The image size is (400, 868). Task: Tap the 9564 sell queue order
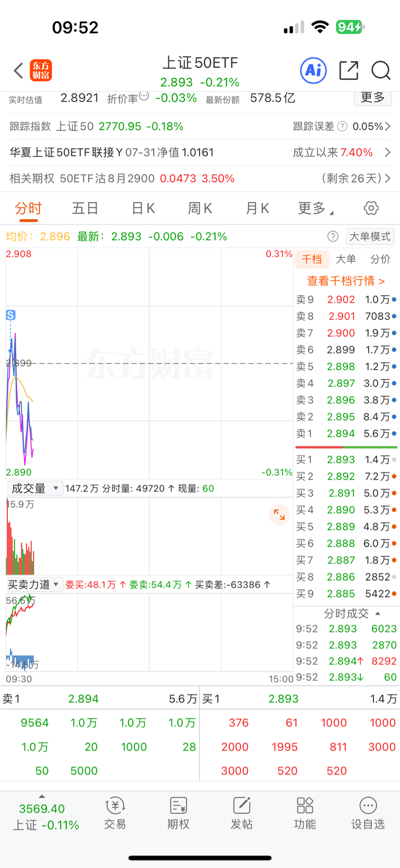35,723
